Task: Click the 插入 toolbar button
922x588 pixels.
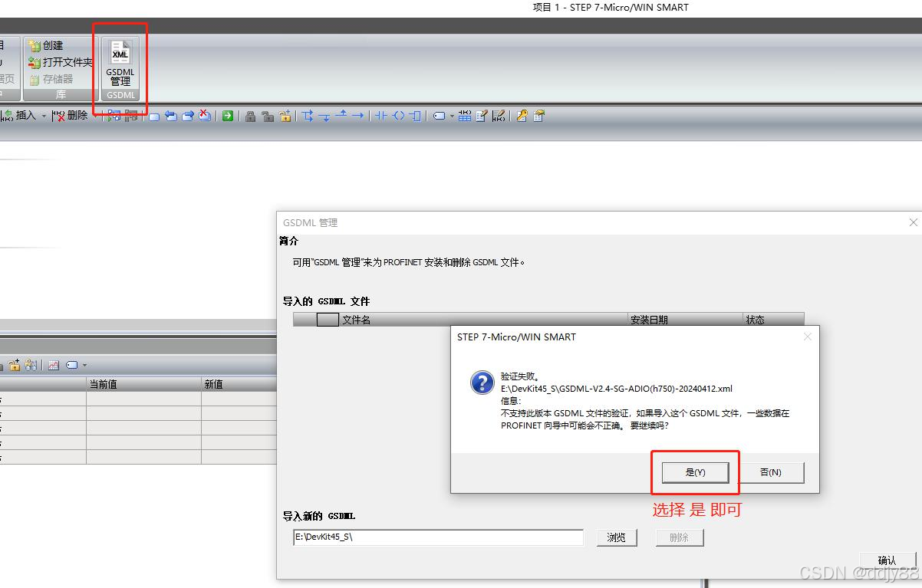Action: coord(20,116)
